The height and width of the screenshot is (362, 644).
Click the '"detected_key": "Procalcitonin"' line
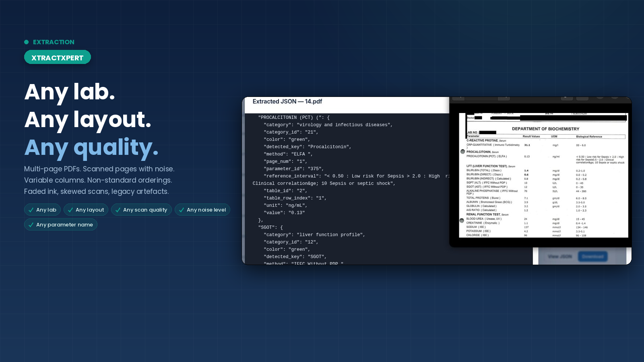coord(308,147)
